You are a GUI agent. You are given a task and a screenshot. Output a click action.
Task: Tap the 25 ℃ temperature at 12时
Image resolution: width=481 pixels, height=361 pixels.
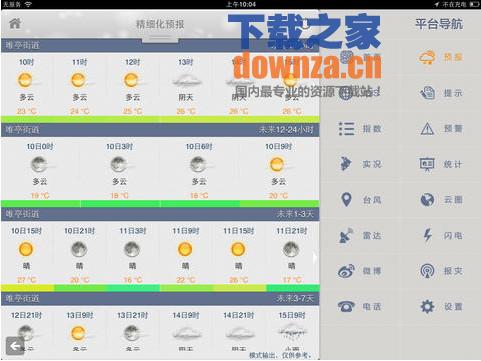pyautogui.click(x=133, y=111)
